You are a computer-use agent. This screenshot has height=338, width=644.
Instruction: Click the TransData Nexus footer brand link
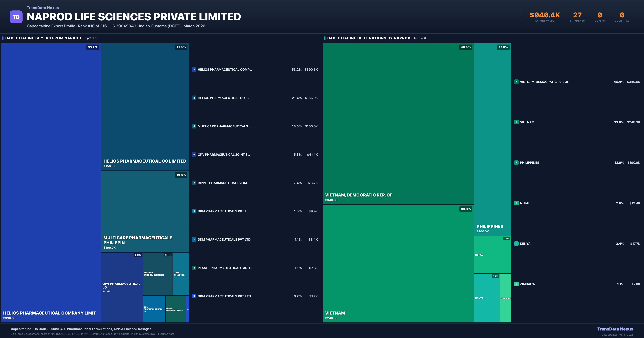615,329
